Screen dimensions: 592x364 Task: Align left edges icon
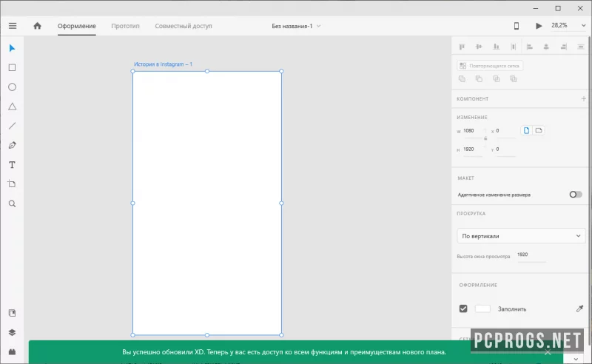529,47
